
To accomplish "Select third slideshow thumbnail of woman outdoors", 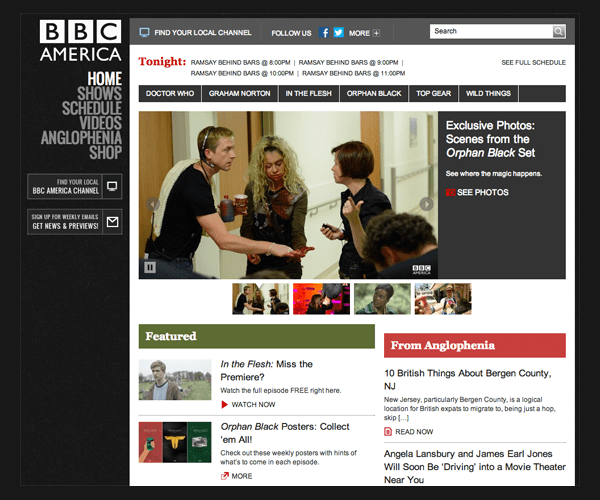I will click(x=382, y=299).
